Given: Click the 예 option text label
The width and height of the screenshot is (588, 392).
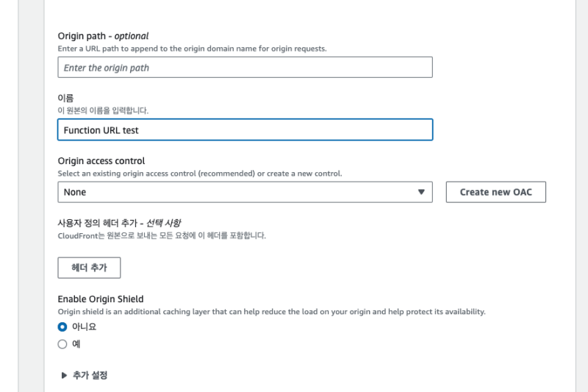Looking at the screenshot, I should tap(76, 343).
